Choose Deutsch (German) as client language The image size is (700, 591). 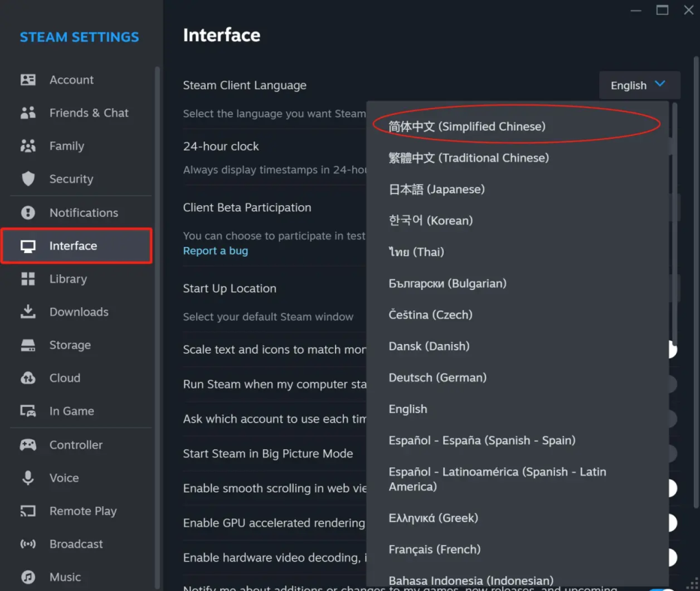click(x=437, y=377)
